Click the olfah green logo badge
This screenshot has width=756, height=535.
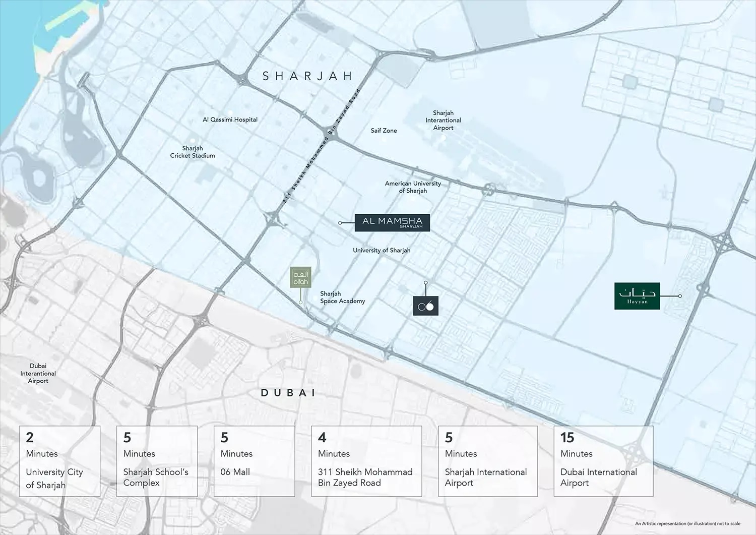pyautogui.click(x=300, y=276)
